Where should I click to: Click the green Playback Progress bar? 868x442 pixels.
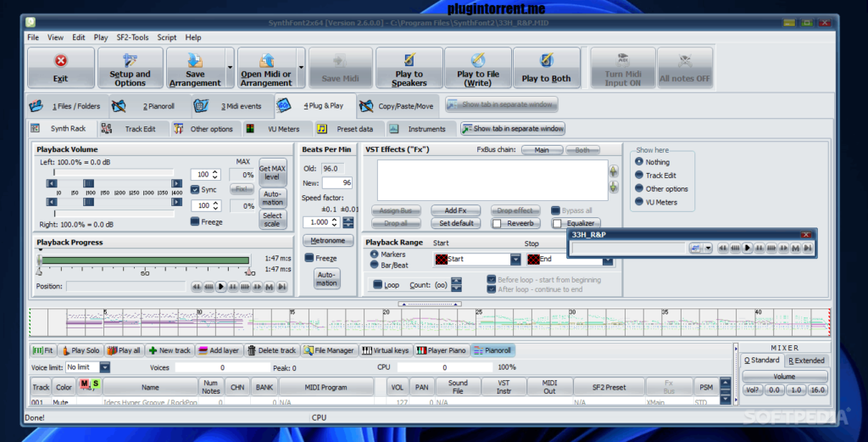click(x=145, y=260)
